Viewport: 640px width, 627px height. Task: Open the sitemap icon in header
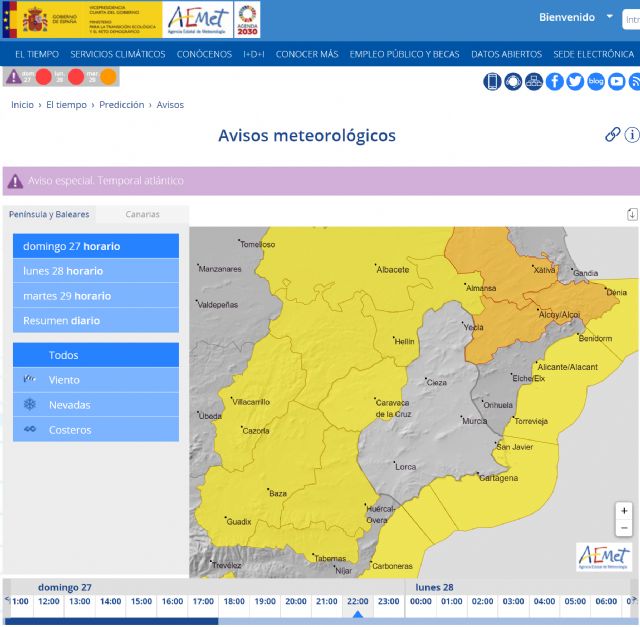coord(534,81)
